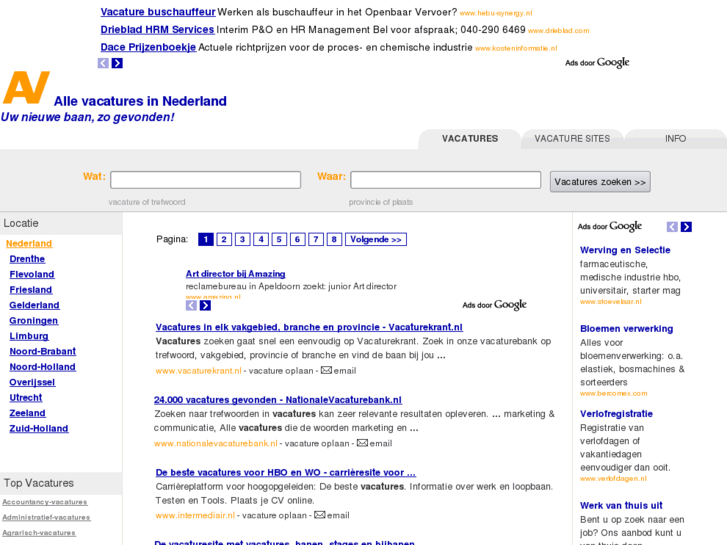Open the Vacaturekrant.nl result title
The height and width of the screenshot is (545, 727).
(x=309, y=327)
